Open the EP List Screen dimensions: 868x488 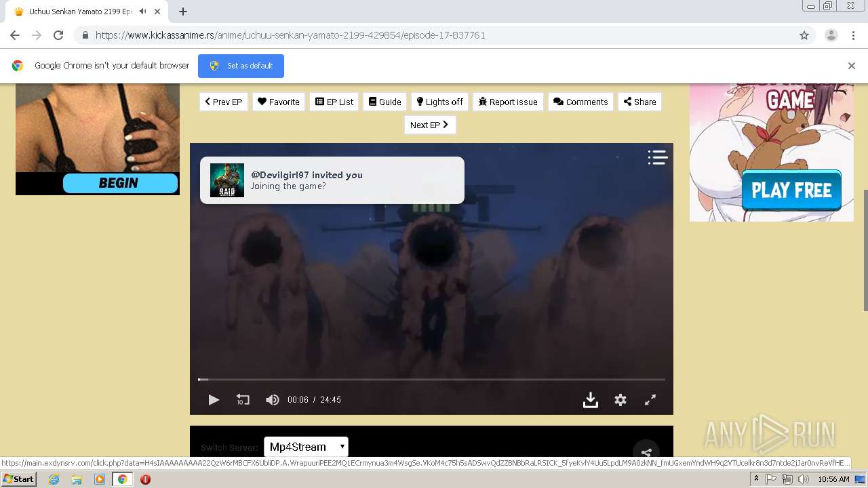(334, 102)
